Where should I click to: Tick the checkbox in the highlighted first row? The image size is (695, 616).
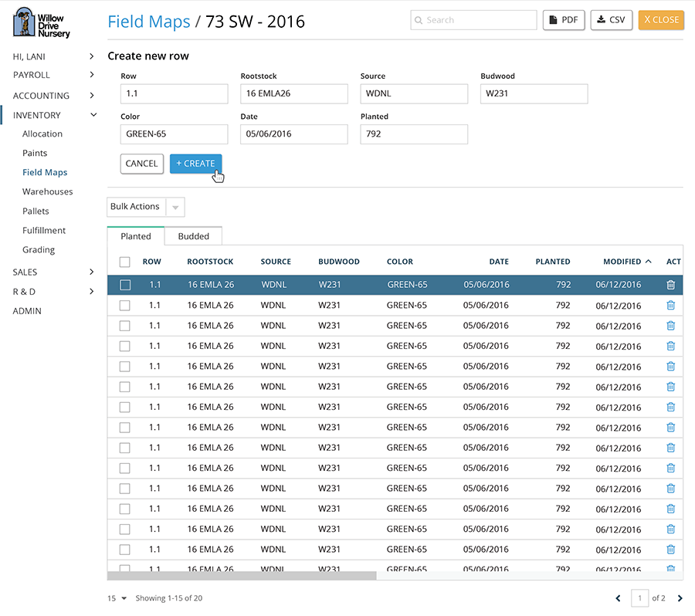(x=125, y=285)
